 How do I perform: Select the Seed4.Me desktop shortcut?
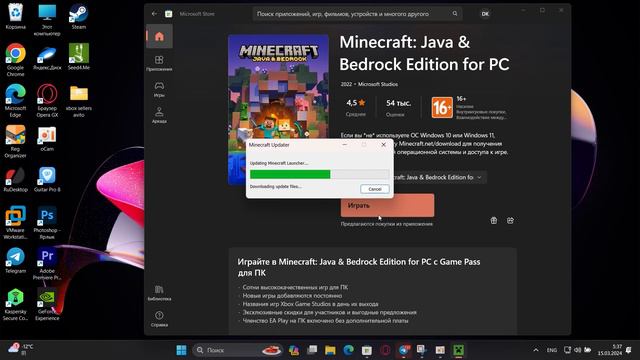[x=79, y=57]
